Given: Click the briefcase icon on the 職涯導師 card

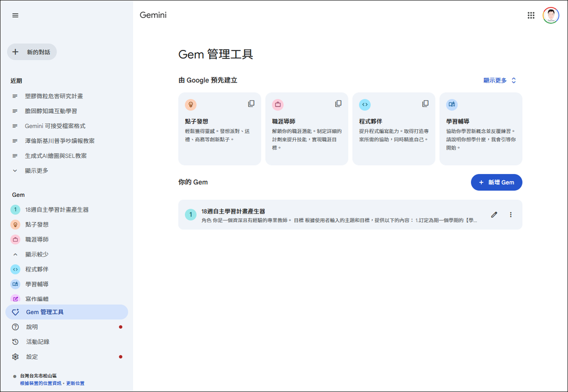Looking at the screenshot, I should 278,105.
